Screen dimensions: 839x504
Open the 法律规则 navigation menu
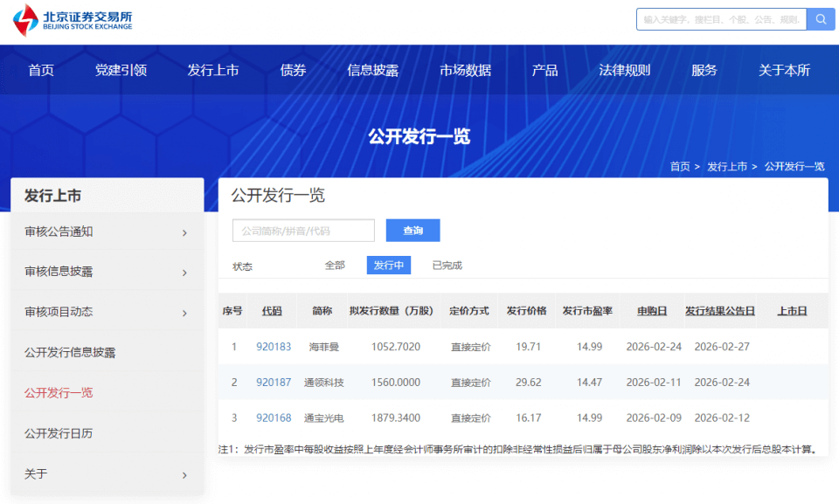(624, 71)
